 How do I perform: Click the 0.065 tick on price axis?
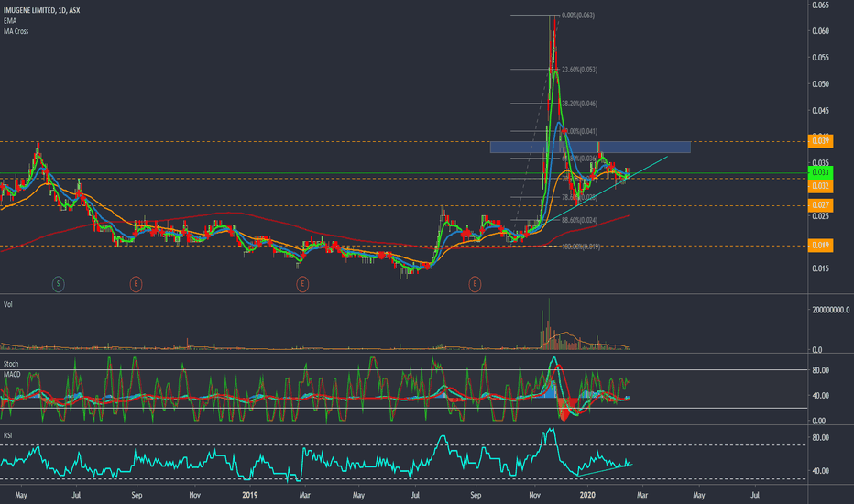[x=820, y=5]
